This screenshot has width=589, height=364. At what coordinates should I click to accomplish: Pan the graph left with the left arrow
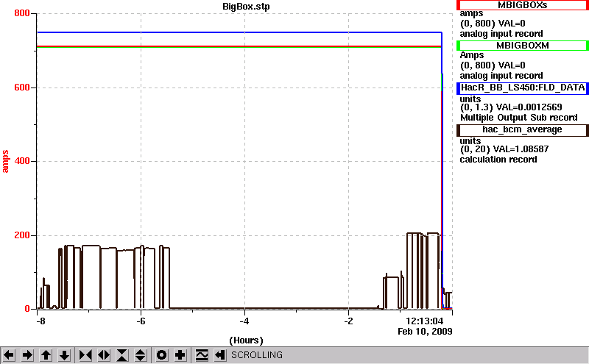pyautogui.click(x=9, y=355)
